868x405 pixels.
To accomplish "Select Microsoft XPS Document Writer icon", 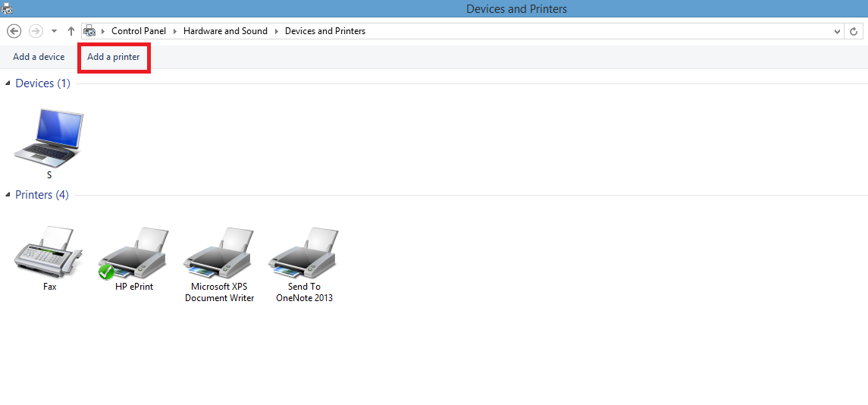I will point(219,254).
